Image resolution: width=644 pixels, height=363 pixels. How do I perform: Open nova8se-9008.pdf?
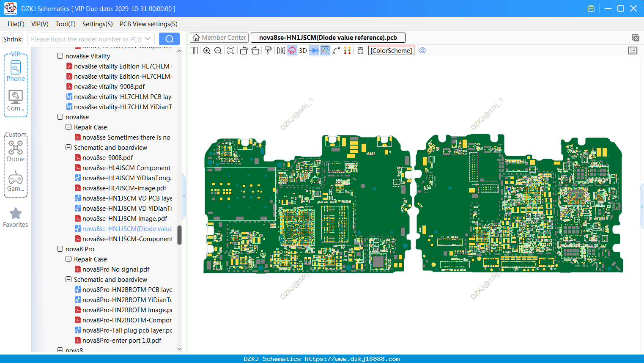point(107,157)
